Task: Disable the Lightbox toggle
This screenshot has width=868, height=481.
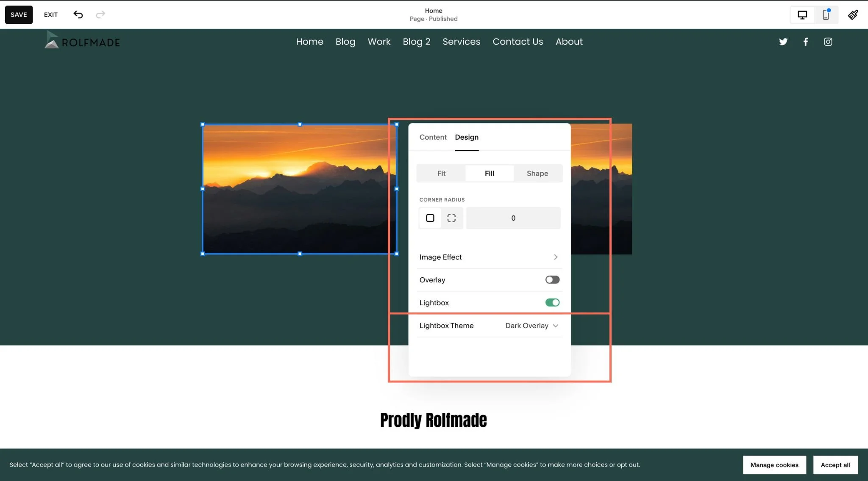Action: pyautogui.click(x=552, y=302)
